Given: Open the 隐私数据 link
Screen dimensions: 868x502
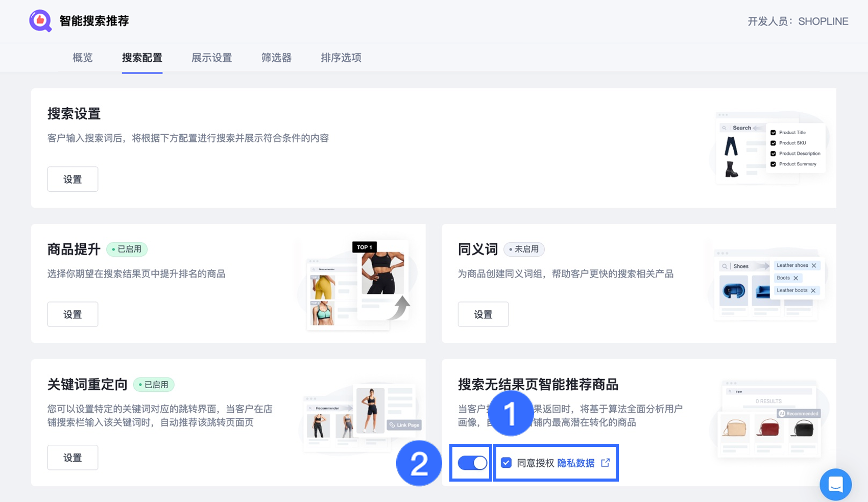Looking at the screenshot, I should coord(575,463).
